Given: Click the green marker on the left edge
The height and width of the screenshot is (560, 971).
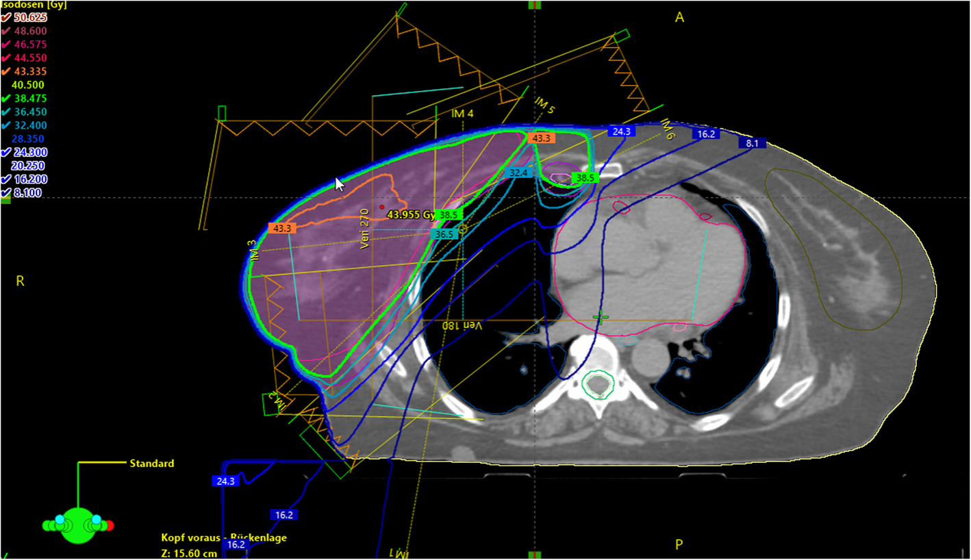Looking at the screenshot, I should point(5,200).
